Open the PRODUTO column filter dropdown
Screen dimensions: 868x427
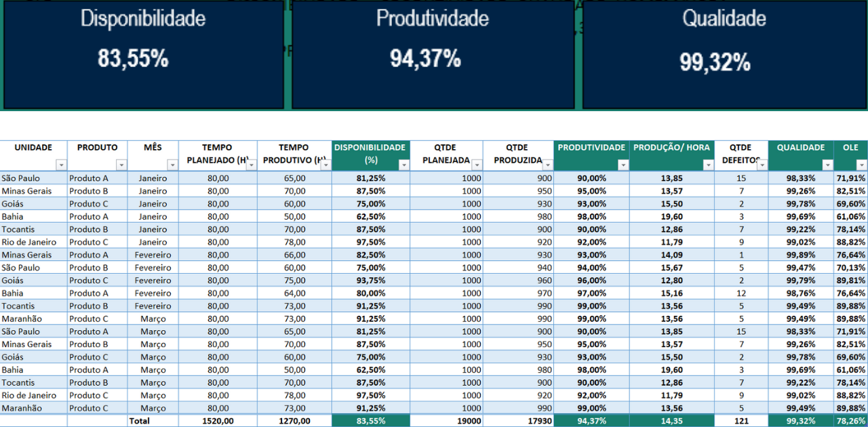(x=121, y=165)
